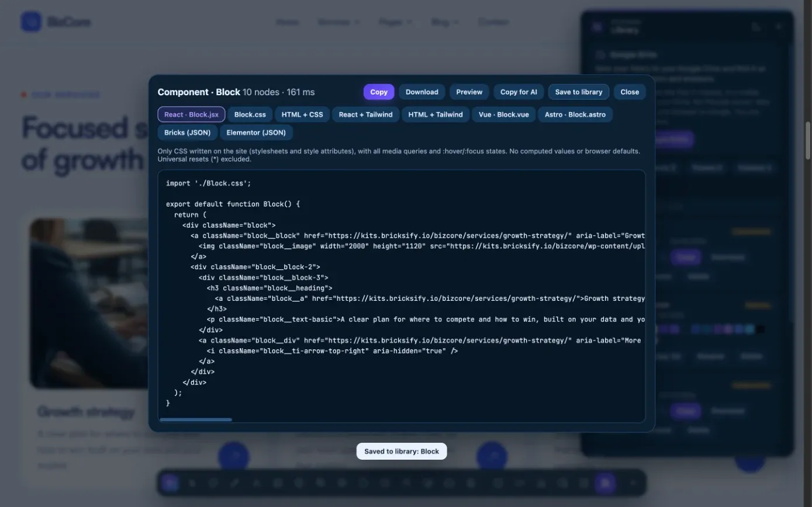Click the 'Component · Block' dialog title

[199, 92]
